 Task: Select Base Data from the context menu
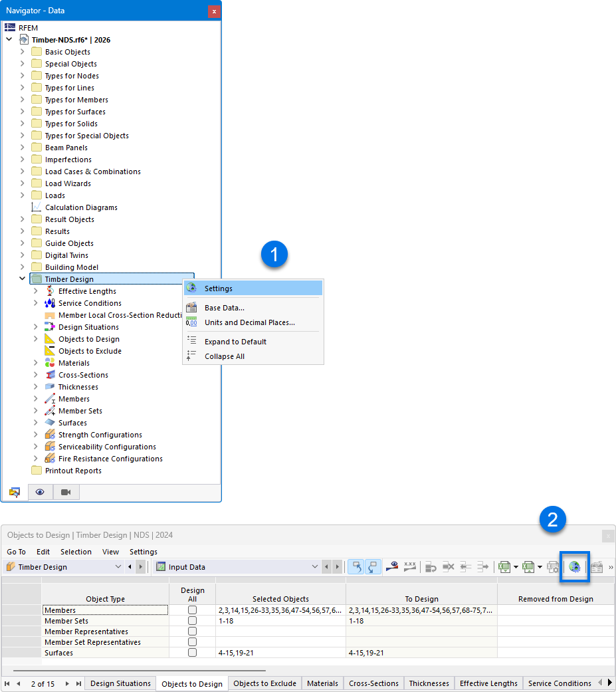tap(224, 306)
